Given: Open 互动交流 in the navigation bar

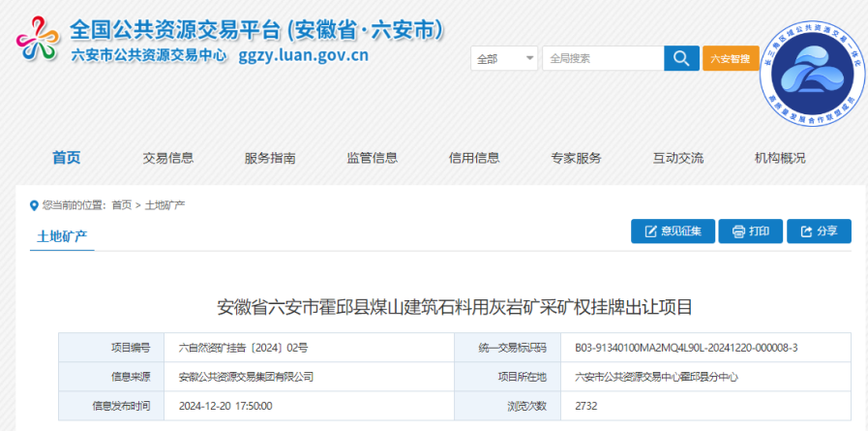Looking at the screenshot, I should pos(677,158).
